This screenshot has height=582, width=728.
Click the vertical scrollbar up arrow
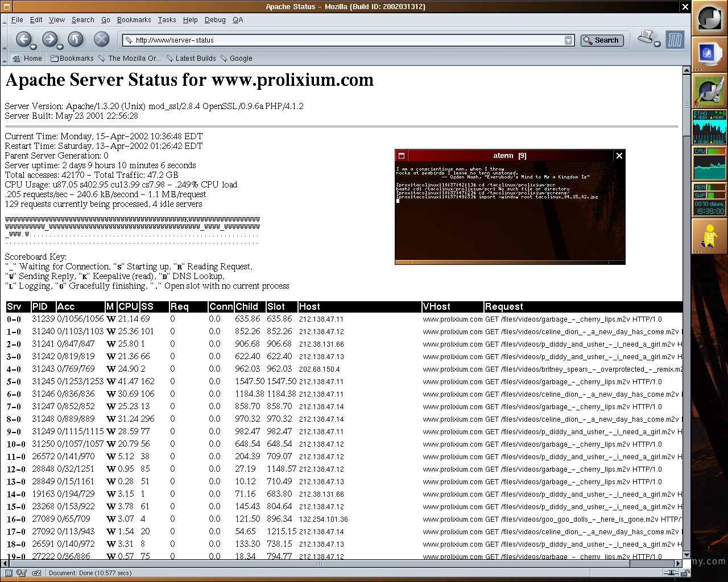(686, 70)
